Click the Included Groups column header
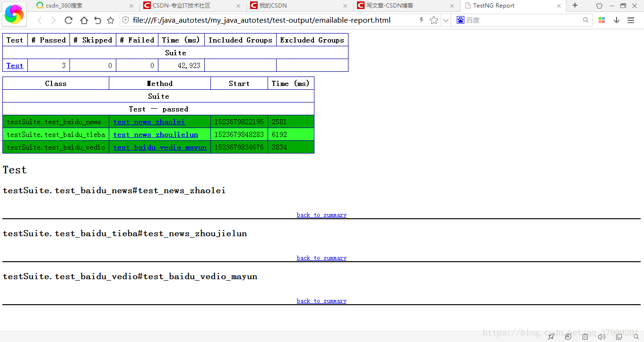This screenshot has height=342, width=644. click(x=240, y=40)
